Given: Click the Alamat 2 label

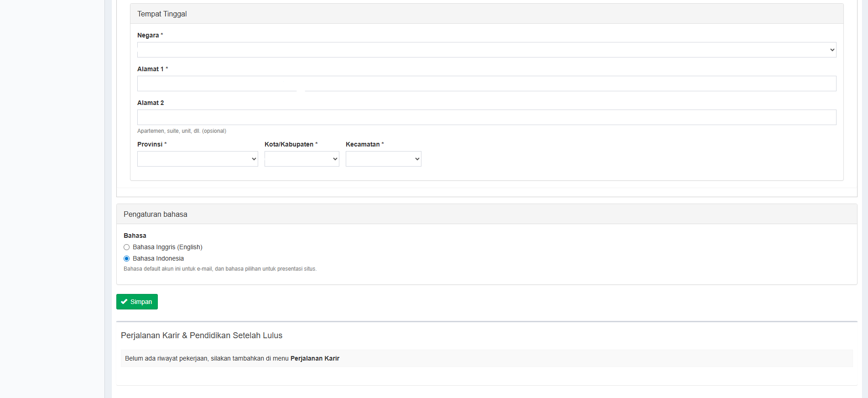Looking at the screenshot, I should tap(151, 103).
